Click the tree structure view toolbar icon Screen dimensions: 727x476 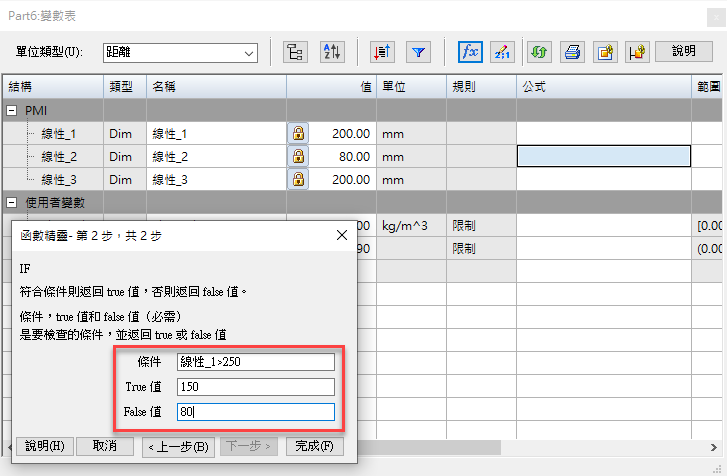pos(295,52)
